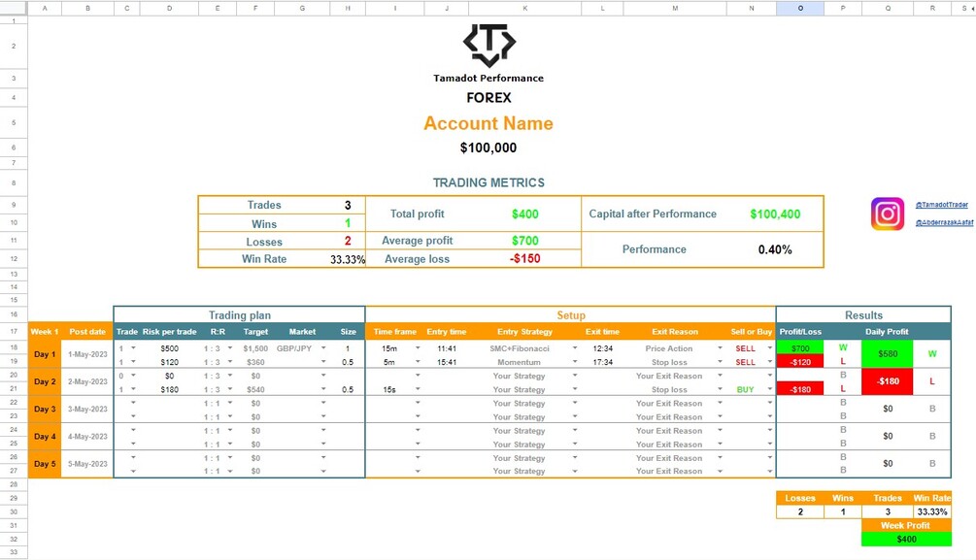Click the TRADING METRICS heading
976x560 pixels.
tap(488, 182)
